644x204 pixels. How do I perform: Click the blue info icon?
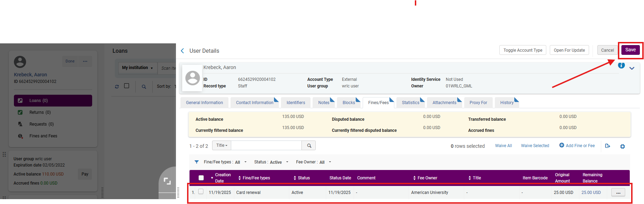[x=621, y=66]
